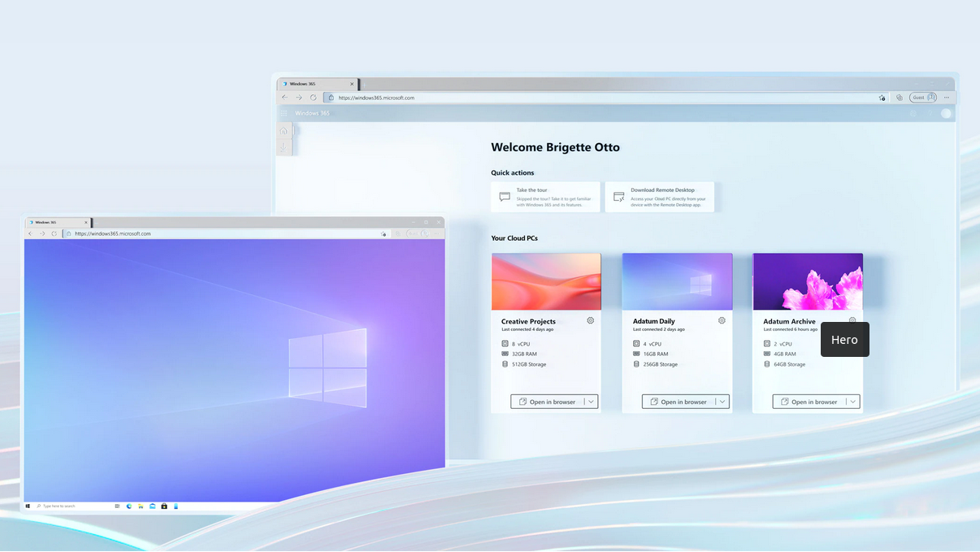Open settings gear for Creative Projects
The image size is (980, 552).
point(591,320)
